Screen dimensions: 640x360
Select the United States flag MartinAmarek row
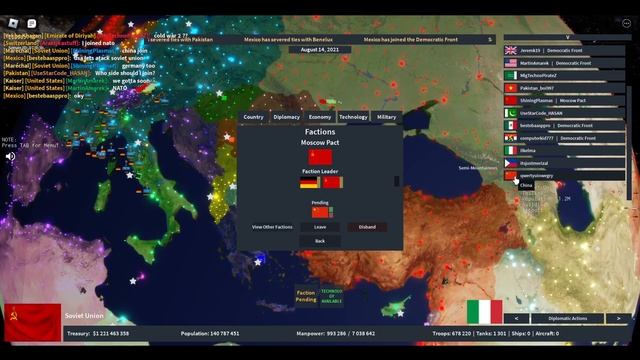point(564,63)
